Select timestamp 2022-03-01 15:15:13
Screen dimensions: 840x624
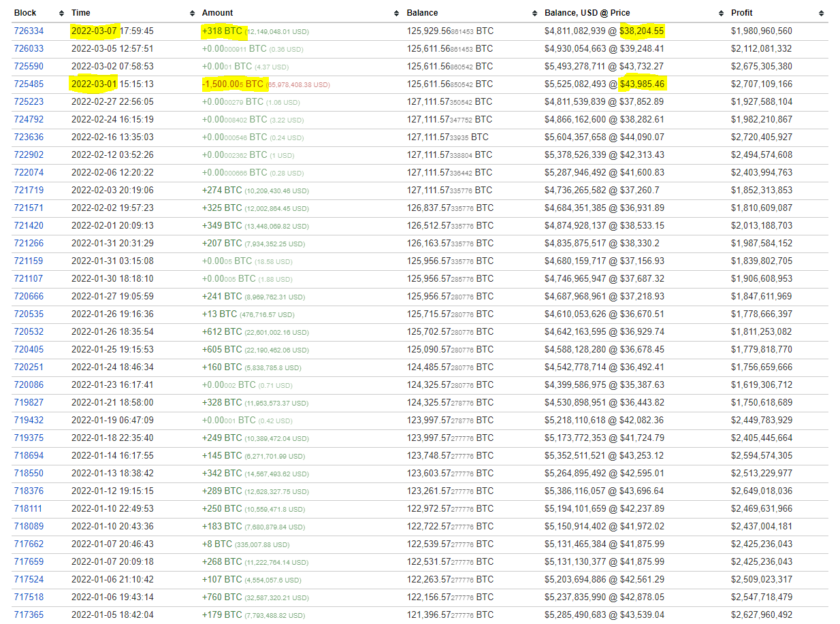pos(112,84)
